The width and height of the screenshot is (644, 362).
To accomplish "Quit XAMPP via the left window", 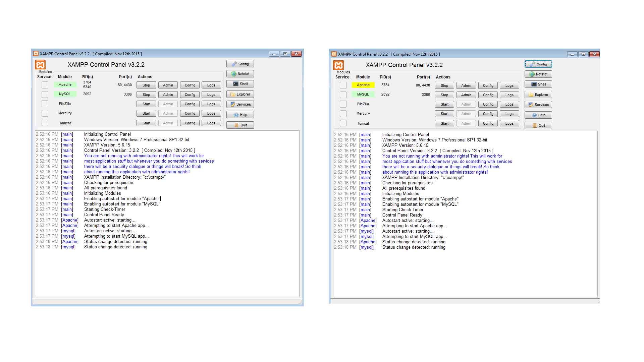I will [x=240, y=125].
